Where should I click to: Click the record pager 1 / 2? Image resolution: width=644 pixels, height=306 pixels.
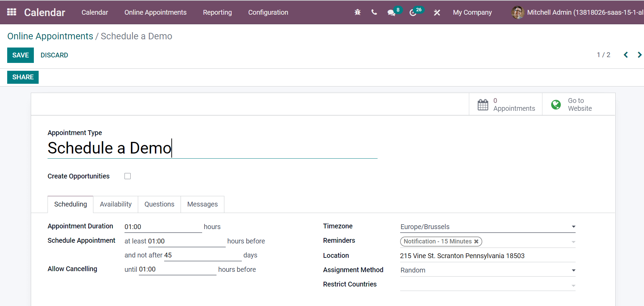point(604,55)
